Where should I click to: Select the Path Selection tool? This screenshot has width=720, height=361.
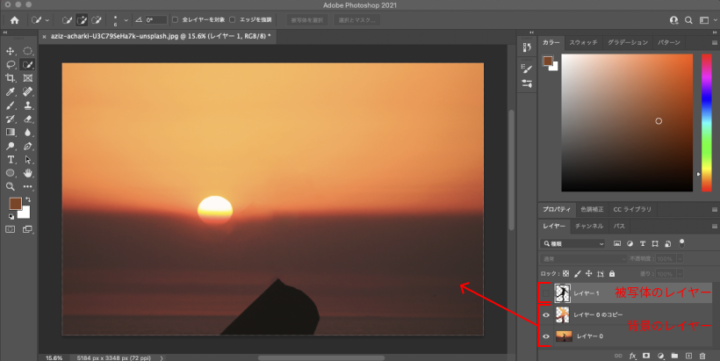tap(28, 159)
